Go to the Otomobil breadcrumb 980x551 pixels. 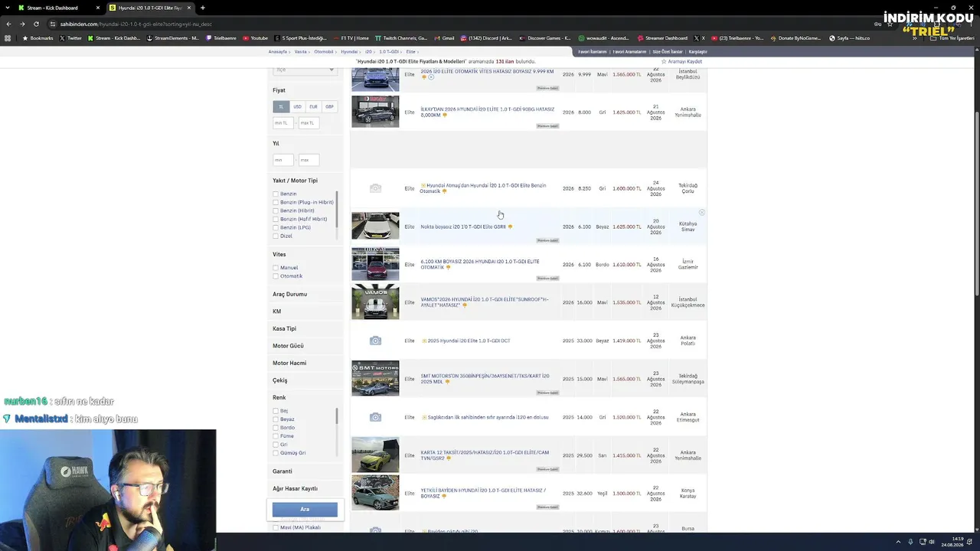pos(324,52)
